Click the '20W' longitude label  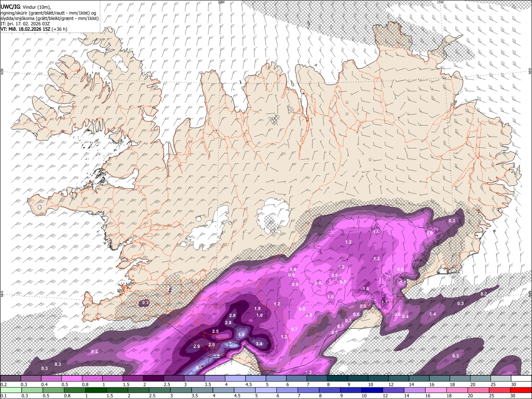pyautogui.click(x=221, y=2)
